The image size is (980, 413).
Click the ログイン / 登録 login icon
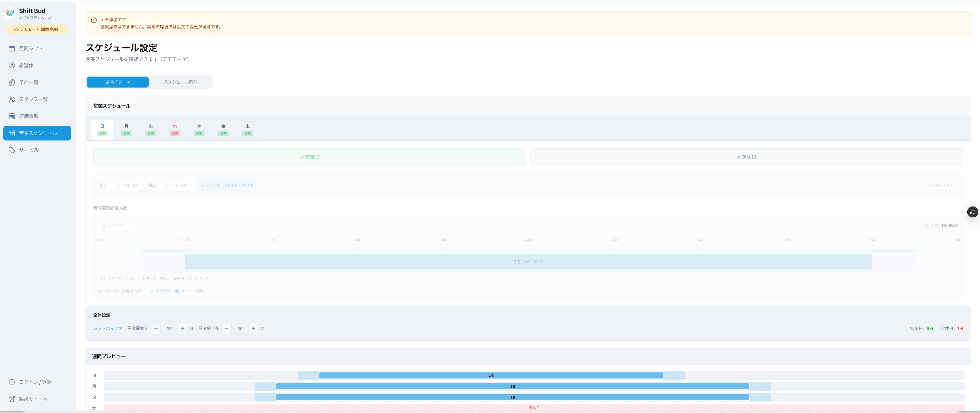[12, 382]
